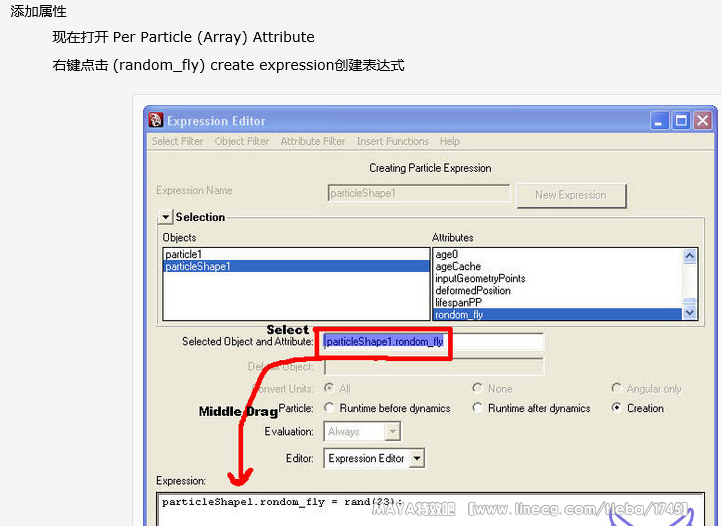Open the Attribute Filter menu
Viewport: 722px width, 526px height.
pyautogui.click(x=312, y=142)
